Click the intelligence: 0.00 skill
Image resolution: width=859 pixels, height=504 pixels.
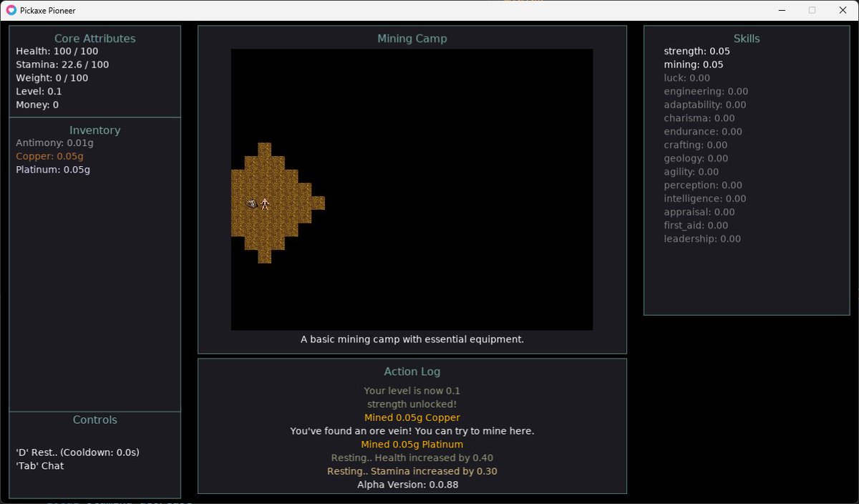coord(704,198)
